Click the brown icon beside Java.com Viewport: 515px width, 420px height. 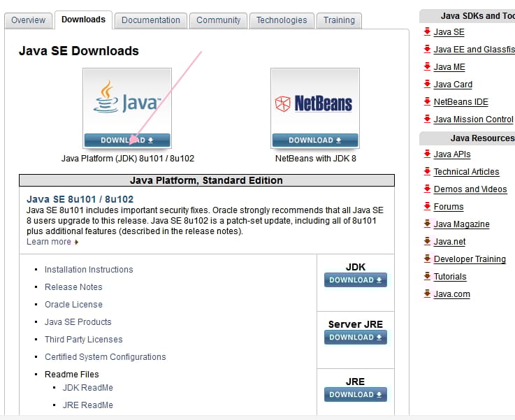[x=427, y=294]
